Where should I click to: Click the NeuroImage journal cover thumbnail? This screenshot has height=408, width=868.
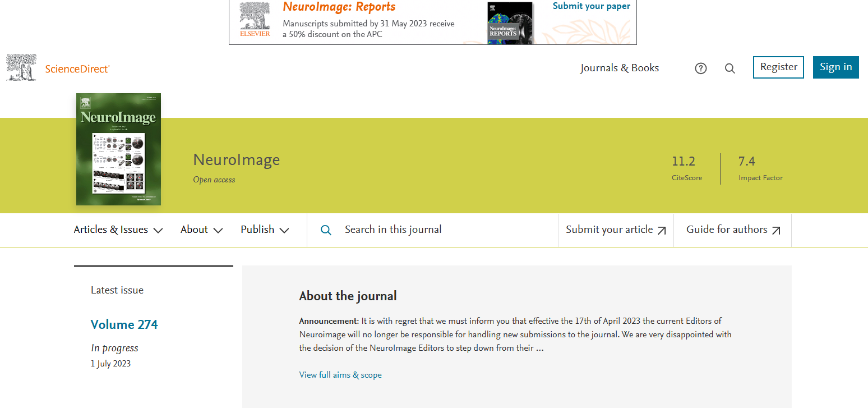pos(118,149)
